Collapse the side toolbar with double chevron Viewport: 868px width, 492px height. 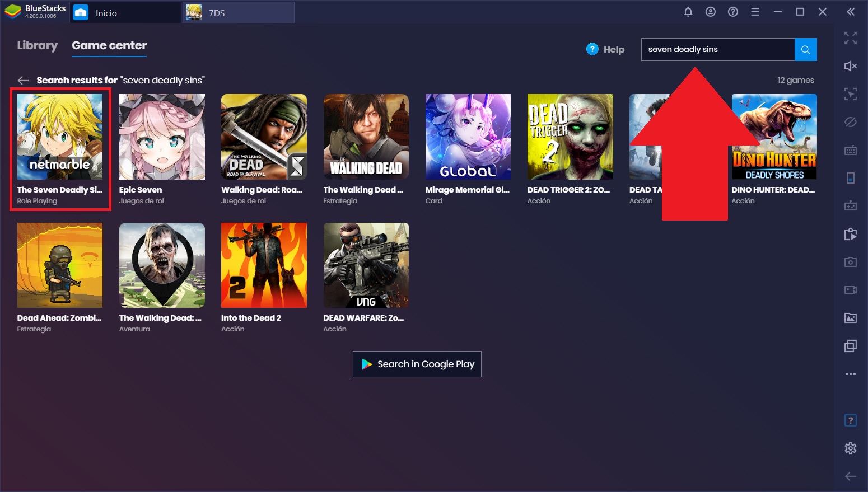click(x=851, y=12)
